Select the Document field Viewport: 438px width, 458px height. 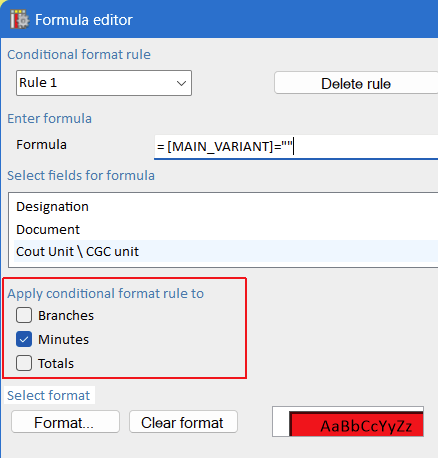coord(48,230)
